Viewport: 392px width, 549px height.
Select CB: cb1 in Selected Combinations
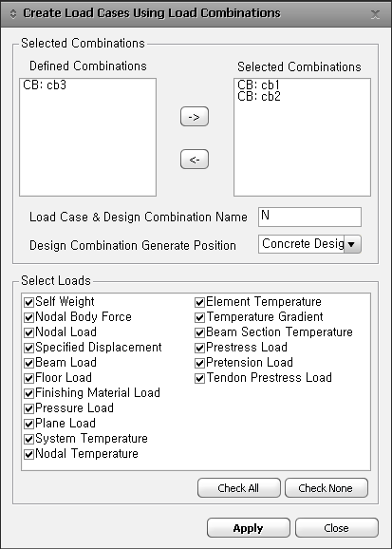tap(259, 85)
